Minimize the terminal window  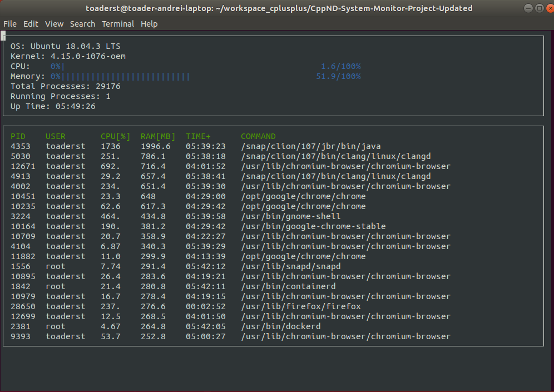coord(528,8)
